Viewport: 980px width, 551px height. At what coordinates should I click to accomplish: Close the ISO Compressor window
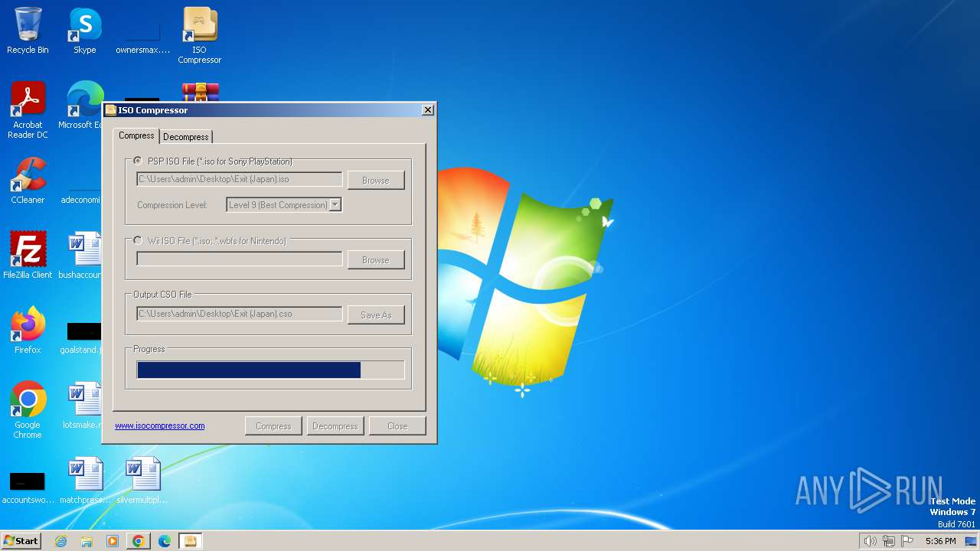tap(428, 110)
